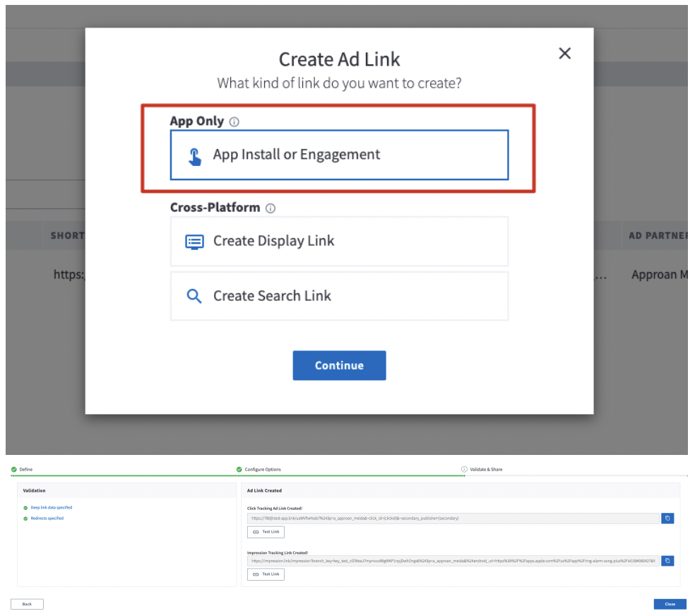Click the click tracking link URL field

click(x=452, y=518)
